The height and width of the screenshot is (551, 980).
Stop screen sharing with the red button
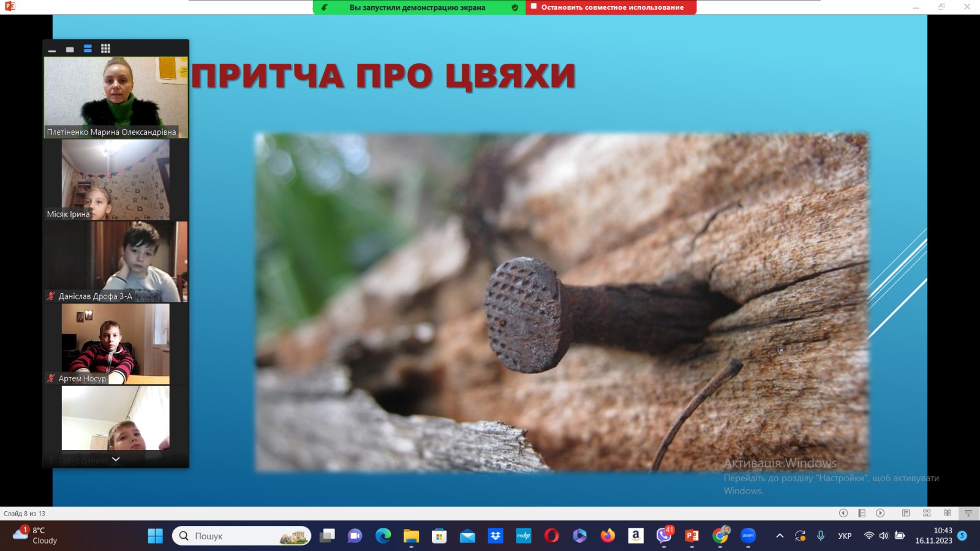click(611, 7)
